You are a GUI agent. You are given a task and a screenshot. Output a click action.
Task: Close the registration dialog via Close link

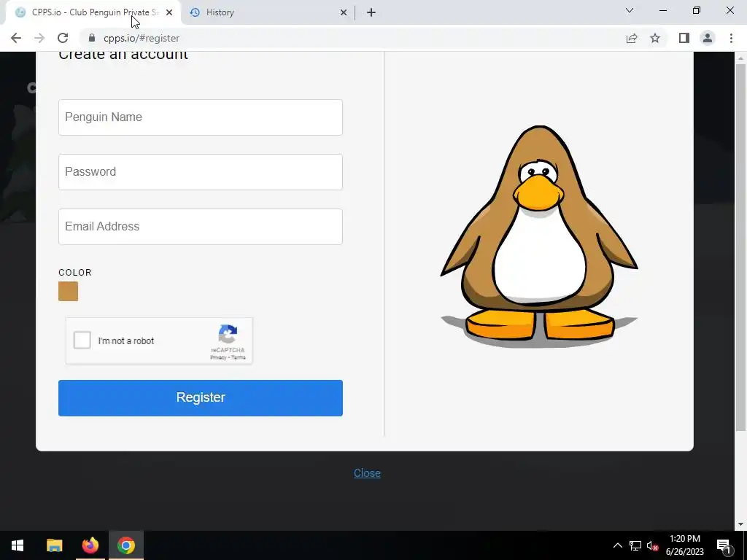click(x=367, y=472)
